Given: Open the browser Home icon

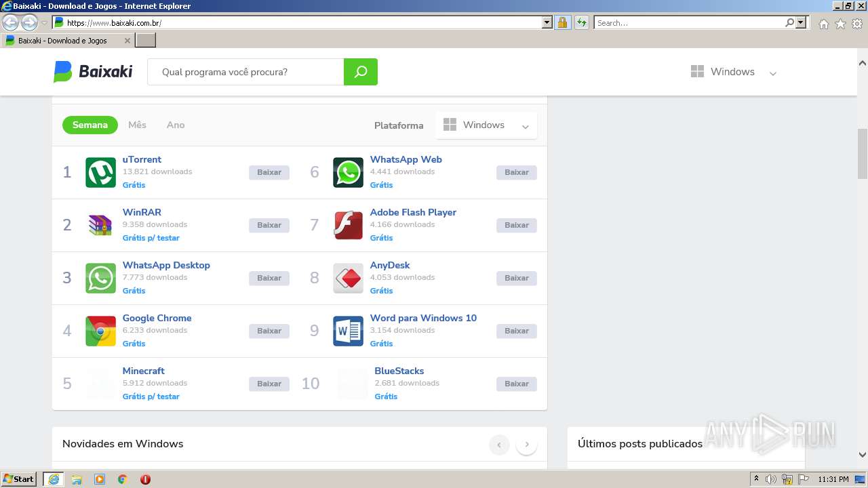Looking at the screenshot, I should point(823,24).
